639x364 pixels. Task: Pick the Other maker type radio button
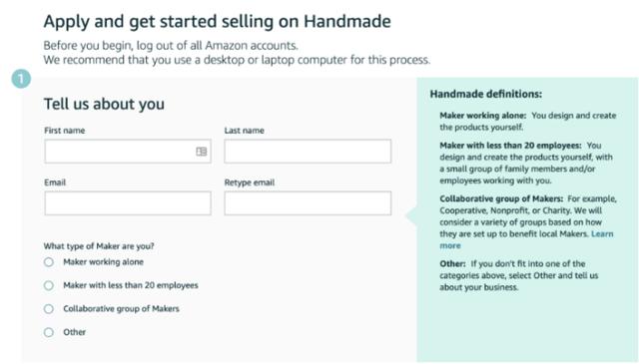(x=49, y=332)
